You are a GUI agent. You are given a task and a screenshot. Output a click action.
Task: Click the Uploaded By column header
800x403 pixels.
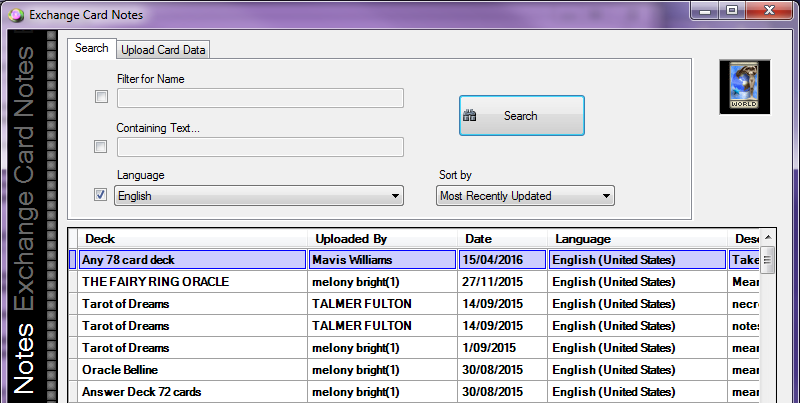coord(382,239)
